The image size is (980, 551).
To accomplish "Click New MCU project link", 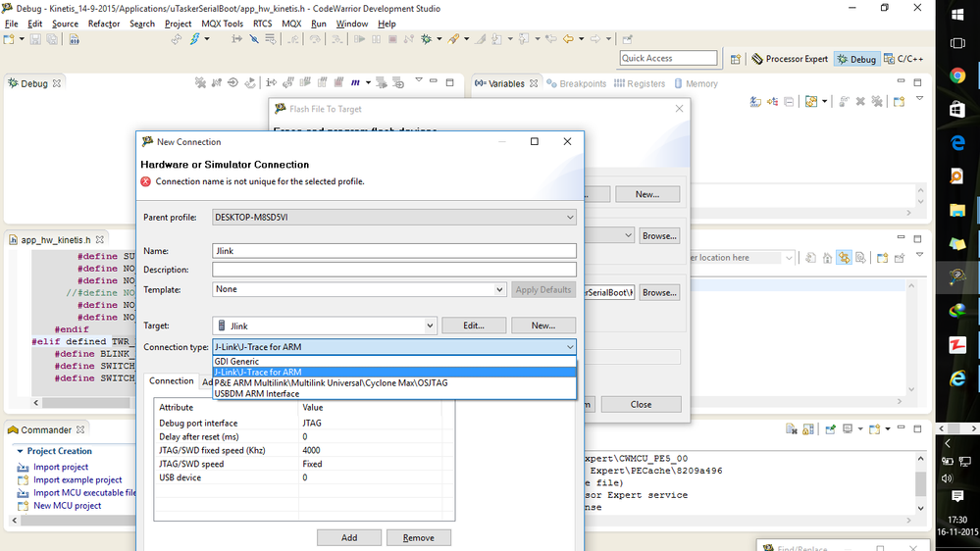I will point(67,506).
